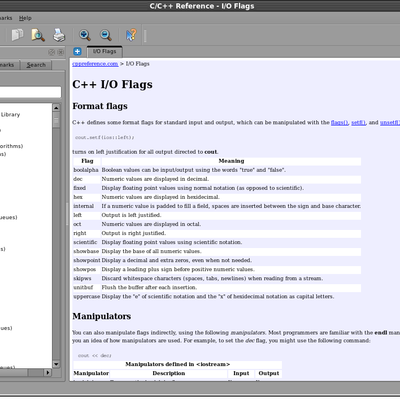Screen dimensions: 400x400
Task: Click sidebar scrollbar up arrow
Action: point(56,108)
